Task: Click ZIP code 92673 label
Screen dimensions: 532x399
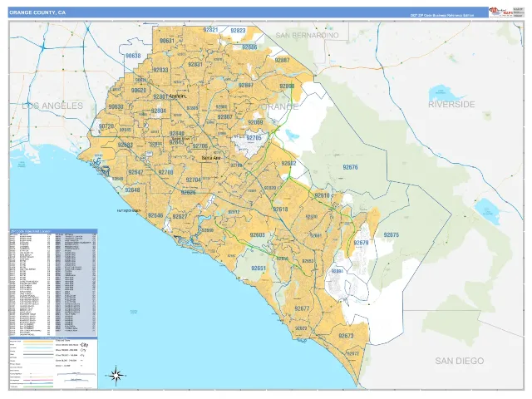Action: point(346,336)
